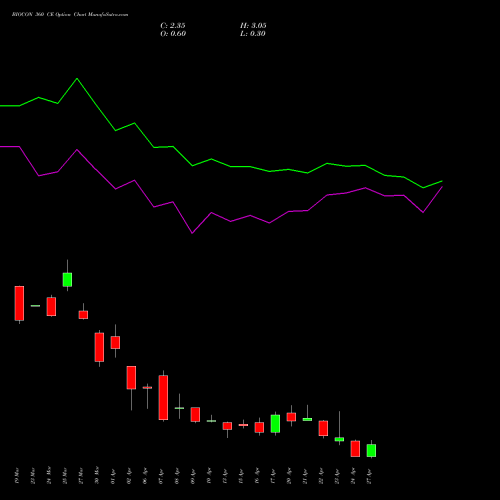This screenshot has height=500, width=500.
Task: Select the close value 'C: 2.35'
Action: coord(173,26)
